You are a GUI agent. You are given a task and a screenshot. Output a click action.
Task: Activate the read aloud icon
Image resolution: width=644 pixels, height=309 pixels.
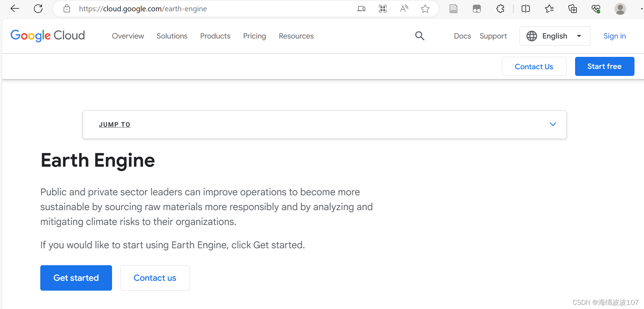(x=404, y=8)
